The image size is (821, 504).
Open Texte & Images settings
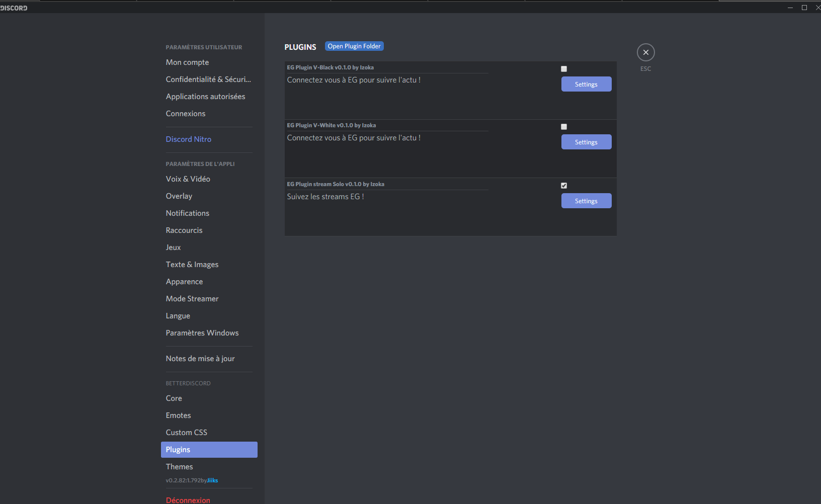coord(209,265)
